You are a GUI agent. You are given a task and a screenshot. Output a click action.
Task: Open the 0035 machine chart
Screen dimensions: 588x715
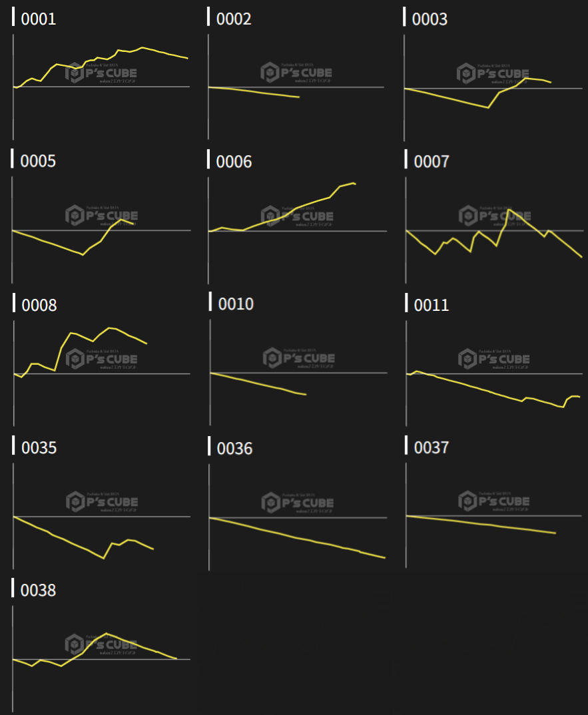[101, 516]
